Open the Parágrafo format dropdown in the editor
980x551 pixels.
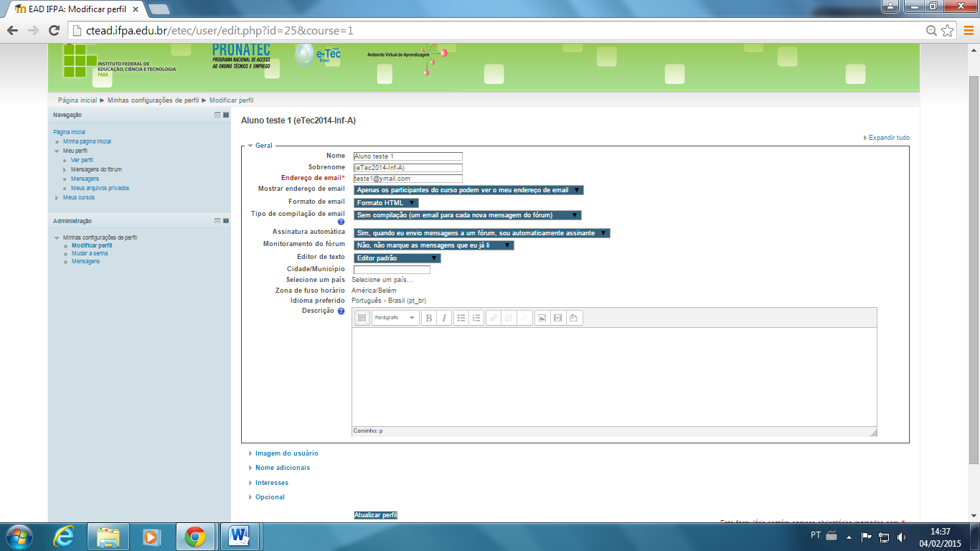tap(395, 318)
